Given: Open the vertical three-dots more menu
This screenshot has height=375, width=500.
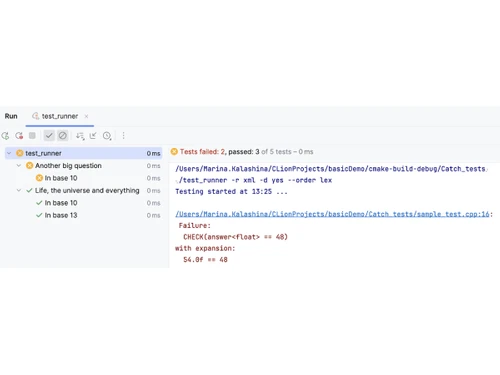Looking at the screenshot, I should point(123,135).
